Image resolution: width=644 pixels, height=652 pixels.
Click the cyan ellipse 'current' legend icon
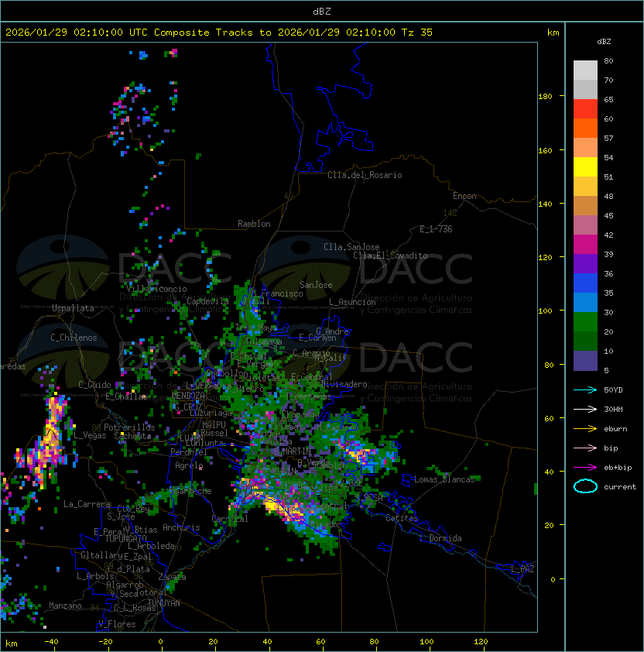point(585,486)
